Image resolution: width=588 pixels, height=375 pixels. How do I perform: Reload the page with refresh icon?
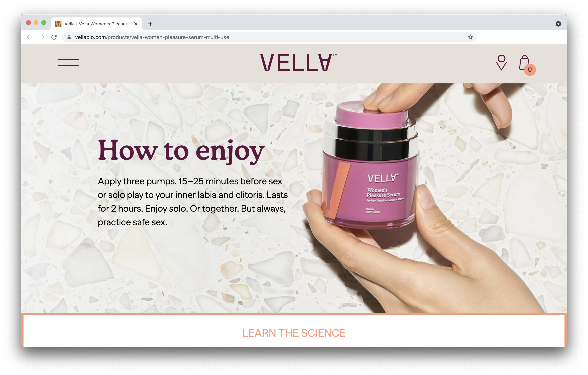pos(54,37)
